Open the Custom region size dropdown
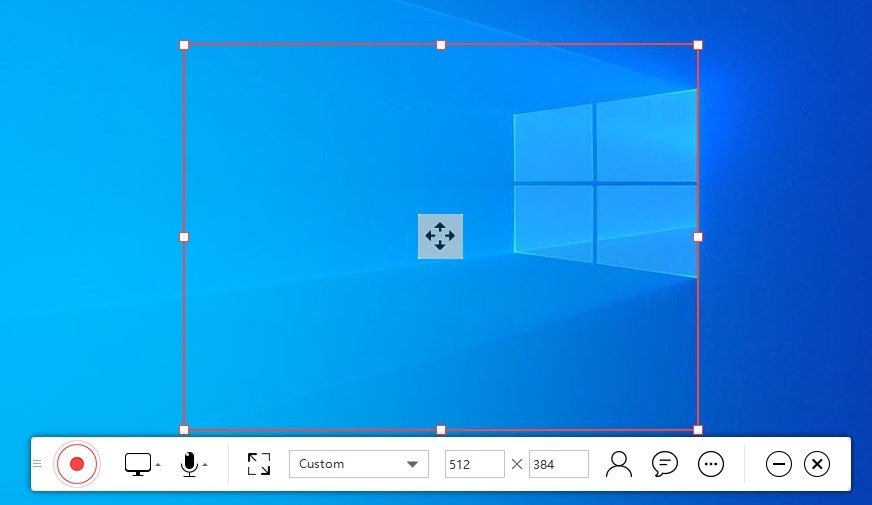The height and width of the screenshot is (505, 872). (x=359, y=464)
